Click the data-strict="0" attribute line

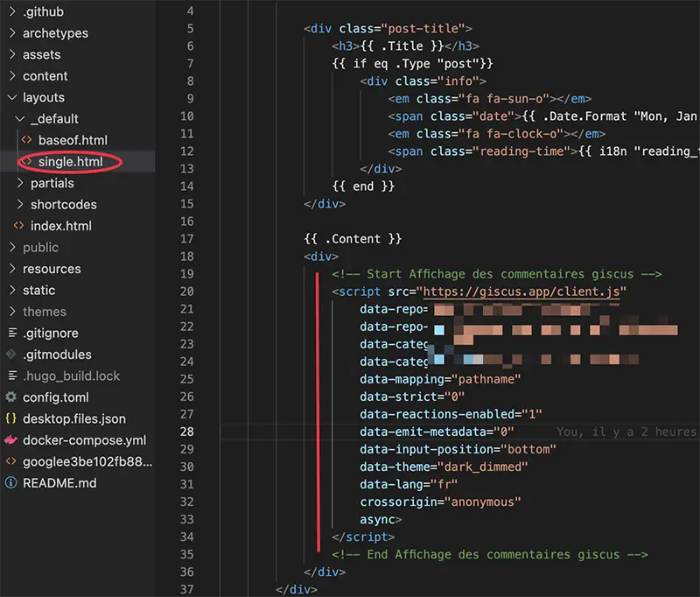pos(412,397)
